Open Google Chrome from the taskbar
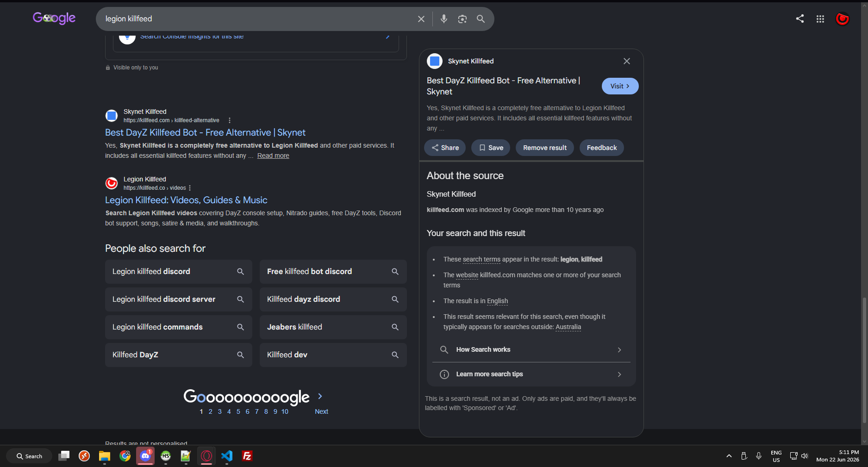Screen dimensions: 868x467 coord(125,456)
